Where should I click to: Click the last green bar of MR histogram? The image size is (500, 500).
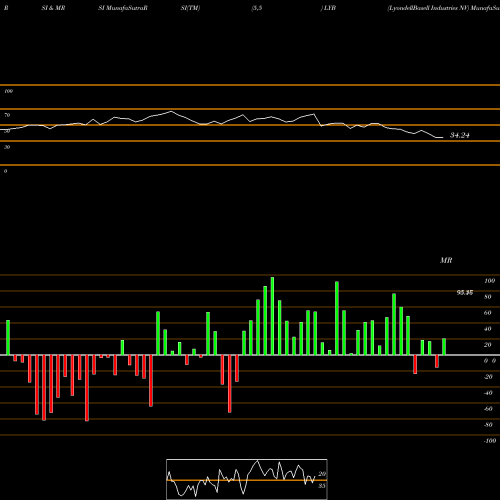[x=444, y=347]
